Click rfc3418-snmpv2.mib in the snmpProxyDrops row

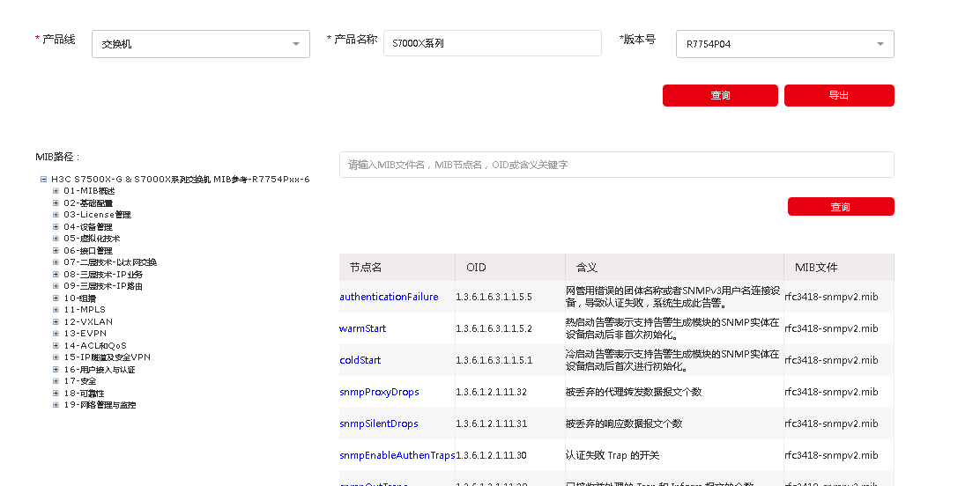click(x=831, y=393)
